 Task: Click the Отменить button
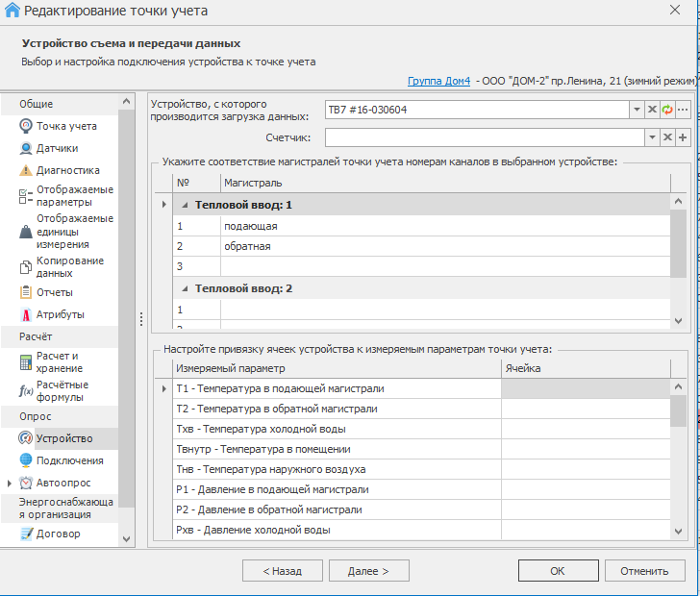tap(643, 570)
